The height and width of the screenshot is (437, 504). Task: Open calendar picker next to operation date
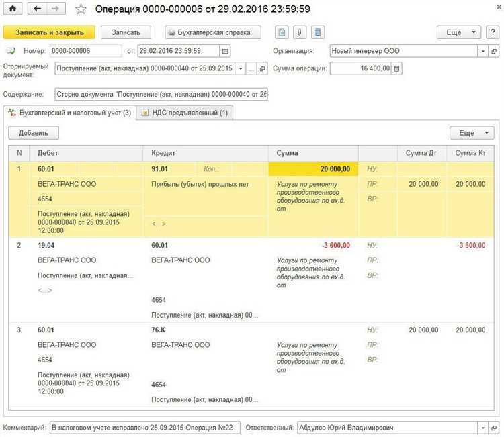(x=225, y=51)
